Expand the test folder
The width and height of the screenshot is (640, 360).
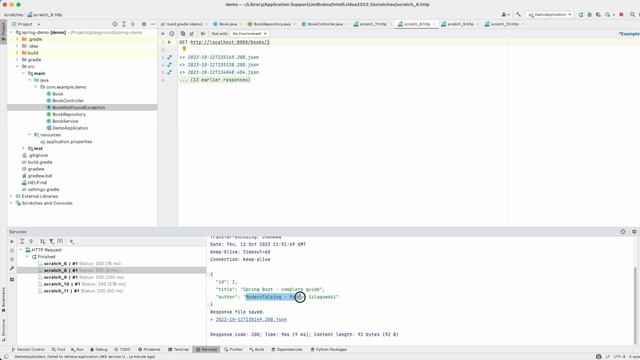(x=23, y=149)
